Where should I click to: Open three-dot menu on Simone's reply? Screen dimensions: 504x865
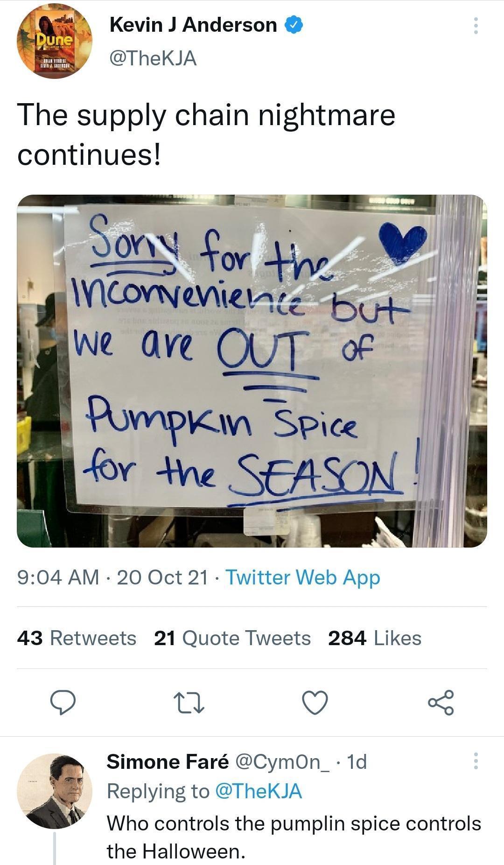click(x=476, y=761)
